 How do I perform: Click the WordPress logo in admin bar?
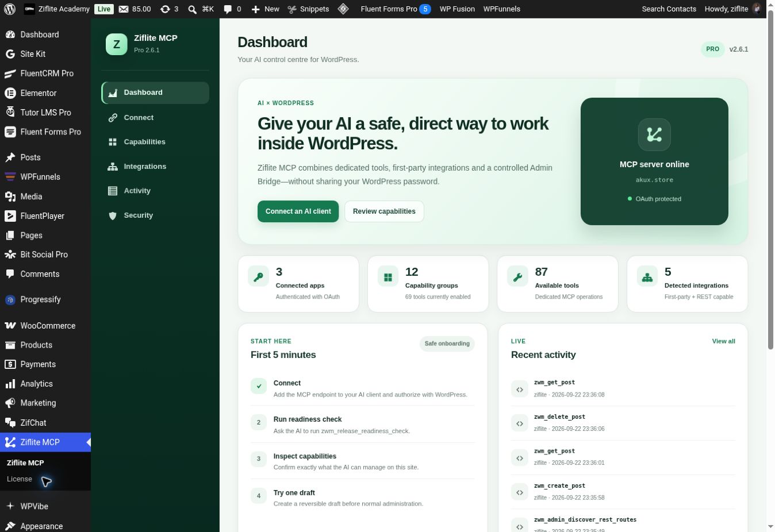pos(9,9)
